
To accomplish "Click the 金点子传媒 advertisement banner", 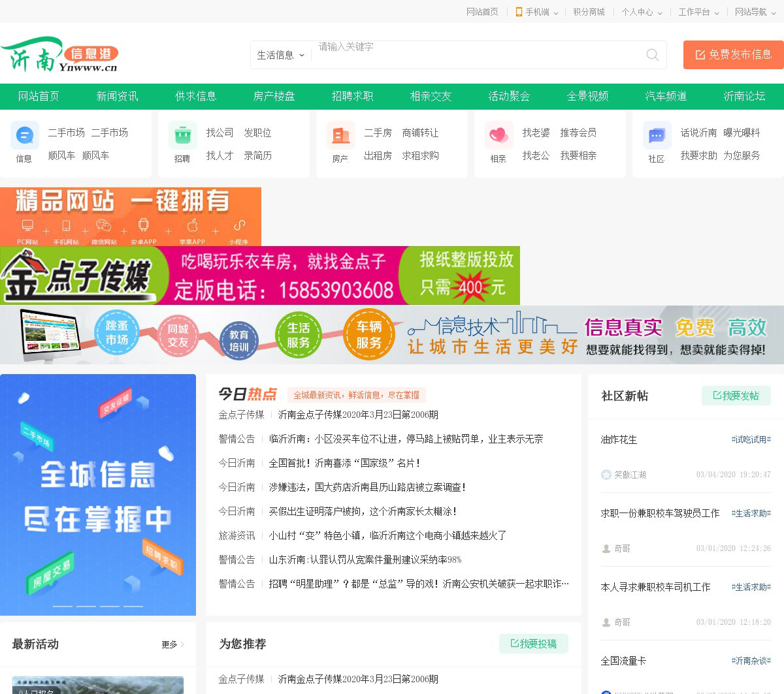I will click(260, 276).
